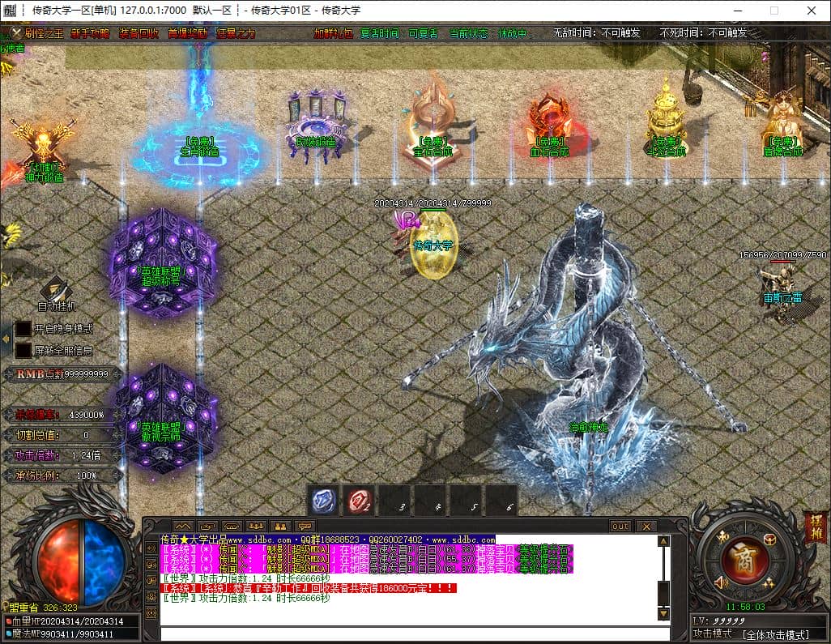Click the chat text input field

pyautogui.click(x=415, y=633)
